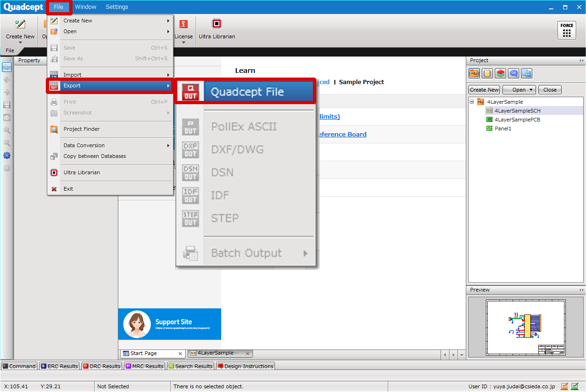Open the Ultra Librarian tool
Viewport: 586px width, 392px height.
point(217,23)
